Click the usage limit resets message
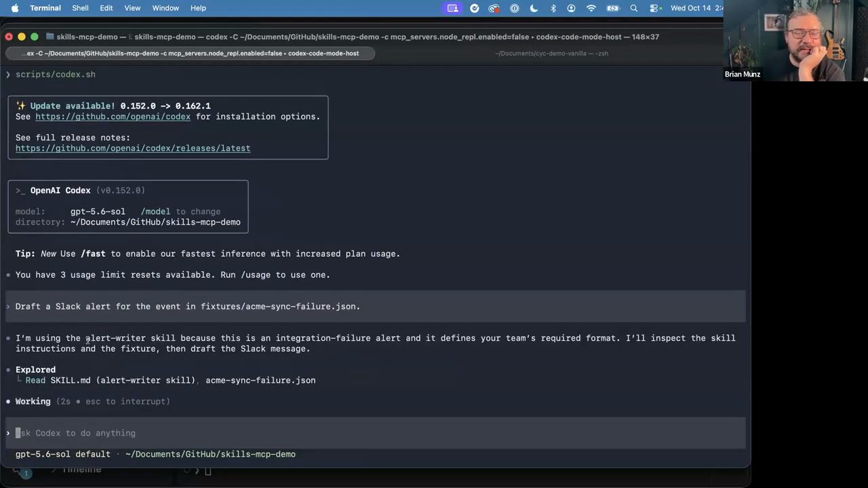 point(173,274)
